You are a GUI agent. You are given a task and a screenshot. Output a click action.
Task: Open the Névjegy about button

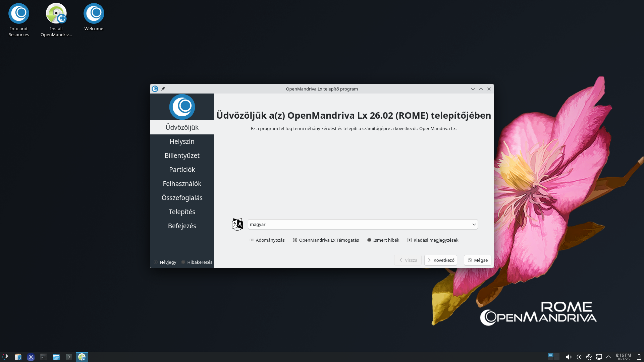(165, 262)
